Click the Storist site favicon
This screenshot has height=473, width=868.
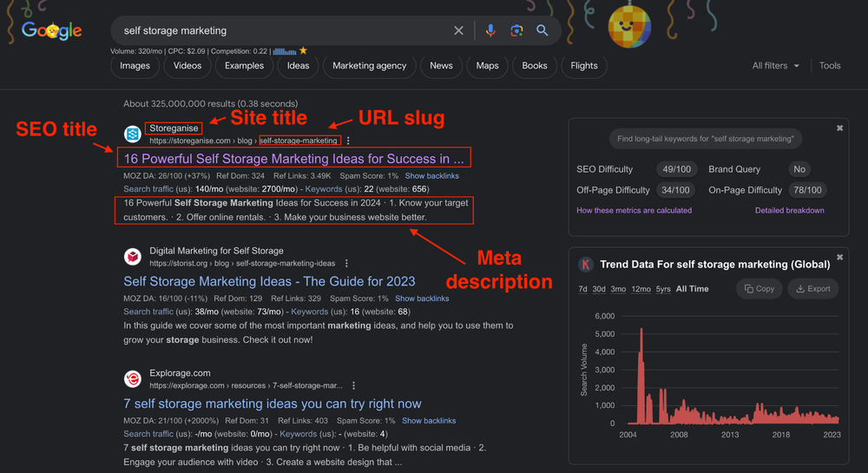tap(132, 257)
